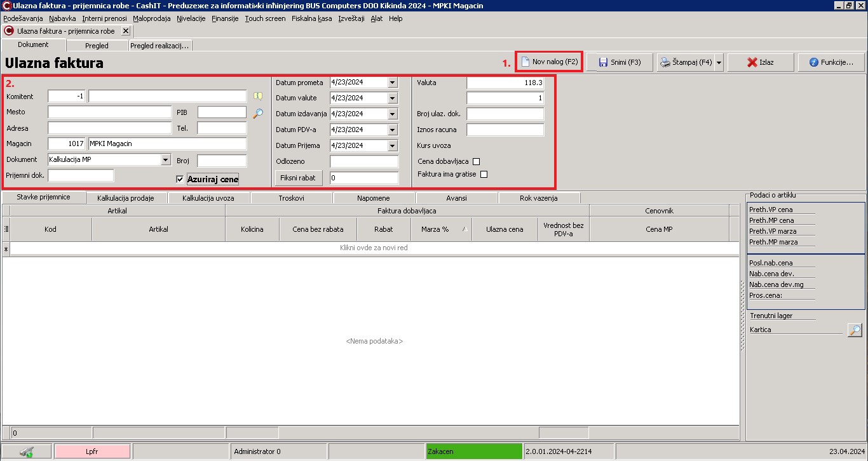Click 'Klikni ovde za novi red' row
The image size is (868, 461).
coord(374,248)
